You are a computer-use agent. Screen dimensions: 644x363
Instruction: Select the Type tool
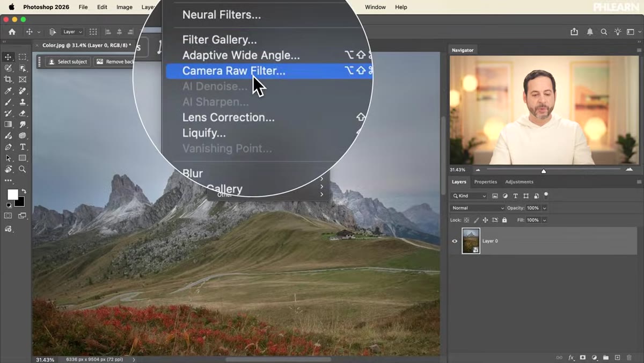click(23, 147)
